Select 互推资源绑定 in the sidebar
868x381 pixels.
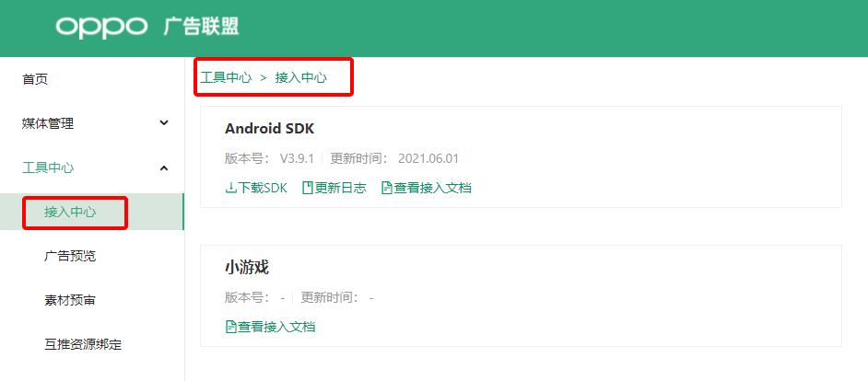(x=83, y=345)
